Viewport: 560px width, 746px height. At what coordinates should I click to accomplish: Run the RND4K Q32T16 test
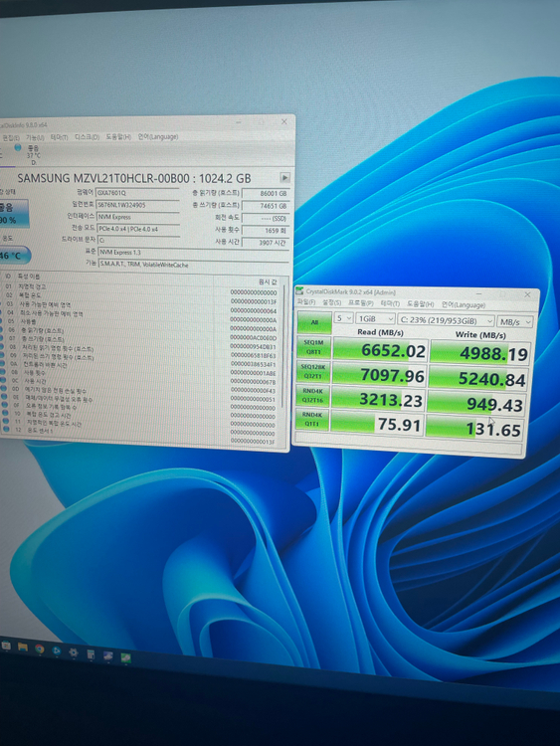pos(312,396)
